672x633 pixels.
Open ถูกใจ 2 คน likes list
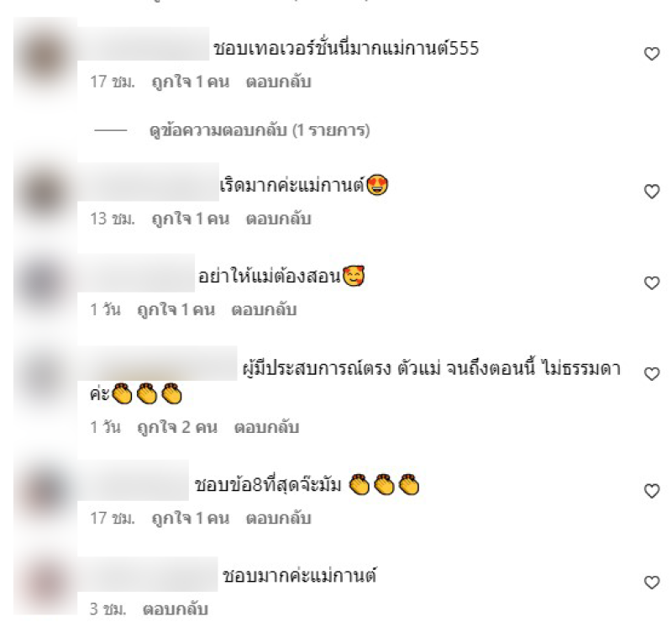(x=177, y=427)
